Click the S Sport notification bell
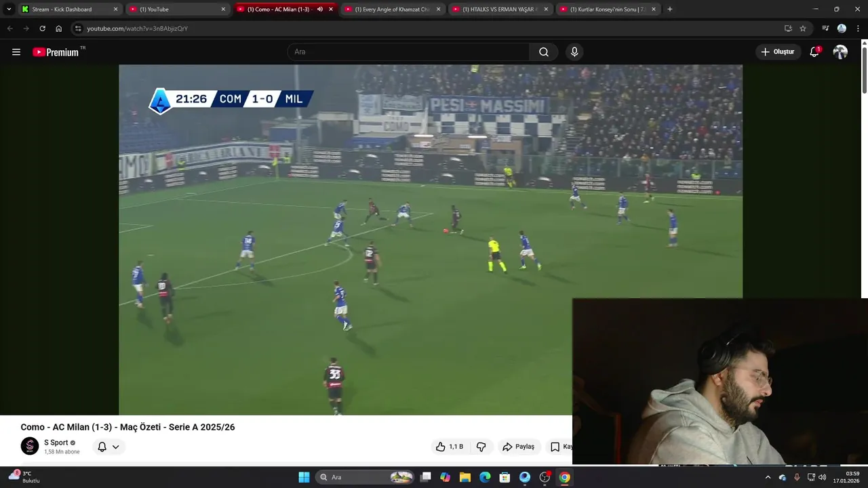 coord(102,447)
